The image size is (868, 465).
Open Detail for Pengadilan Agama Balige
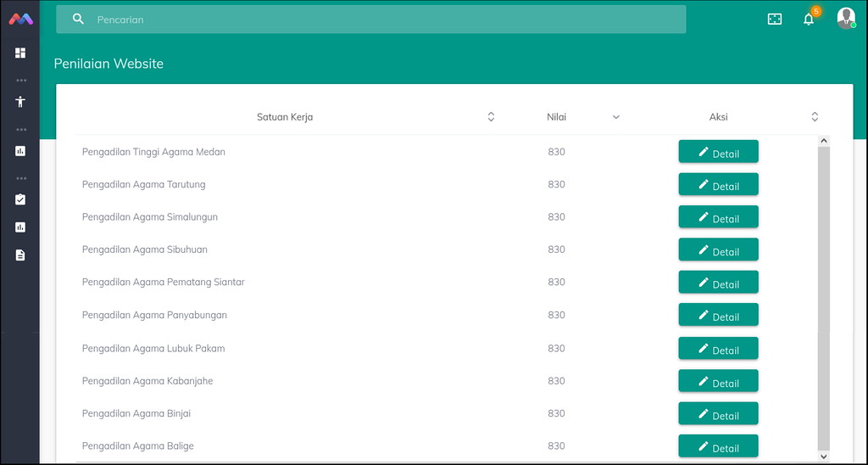[x=719, y=446]
